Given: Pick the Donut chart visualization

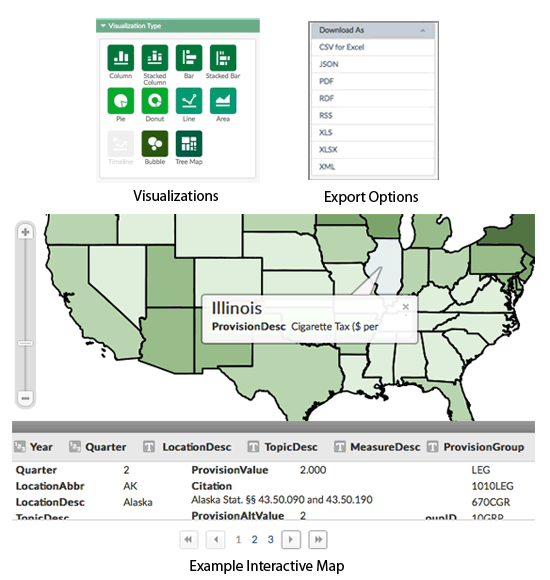Looking at the screenshot, I should (155, 101).
